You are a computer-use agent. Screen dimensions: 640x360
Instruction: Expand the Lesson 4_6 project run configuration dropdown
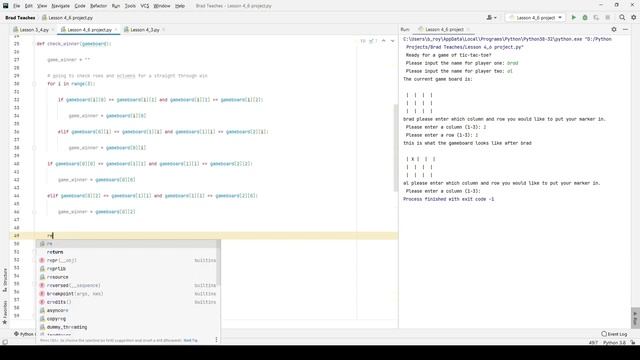coord(536,18)
